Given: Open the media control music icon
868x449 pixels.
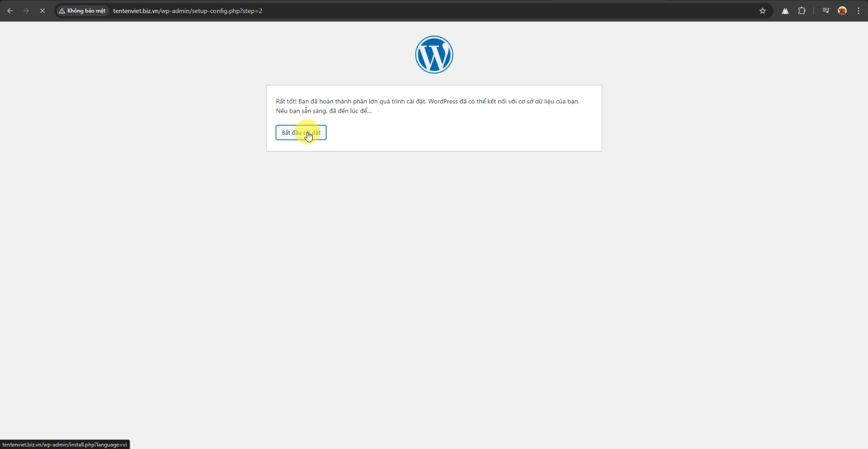Looking at the screenshot, I should [x=826, y=10].
